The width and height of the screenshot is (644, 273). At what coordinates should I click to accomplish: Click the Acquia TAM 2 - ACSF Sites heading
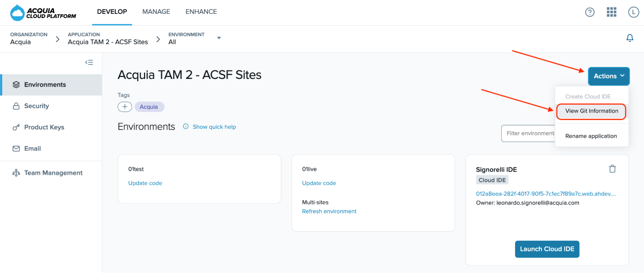189,75
